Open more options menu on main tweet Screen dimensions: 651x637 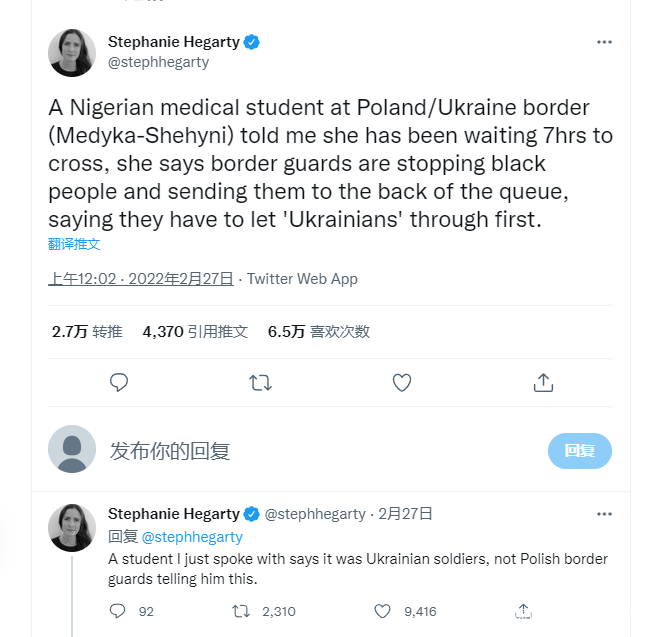[604, 42]
